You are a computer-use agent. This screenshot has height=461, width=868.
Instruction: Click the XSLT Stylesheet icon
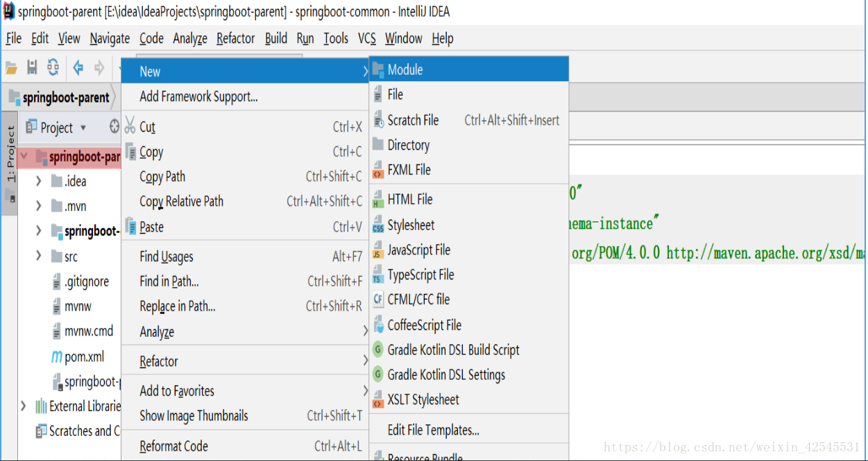[378, 400]
